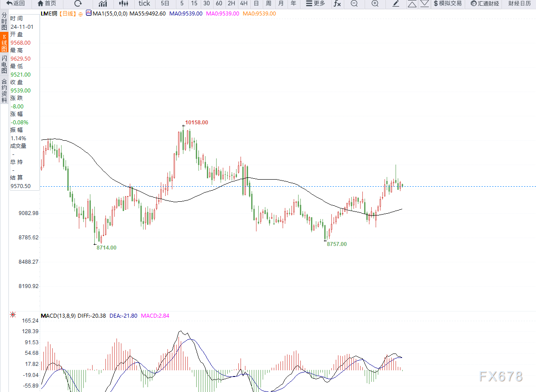Switch to 月 monthly period
The image size is (536, 392).
click(x=281, y=4)
